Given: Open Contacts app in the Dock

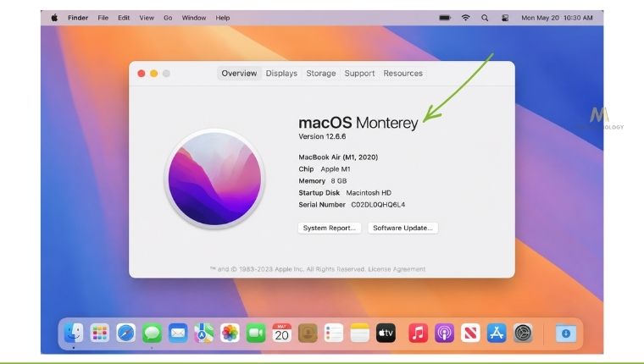Looking at the screenshot, I should pos(308,333).
